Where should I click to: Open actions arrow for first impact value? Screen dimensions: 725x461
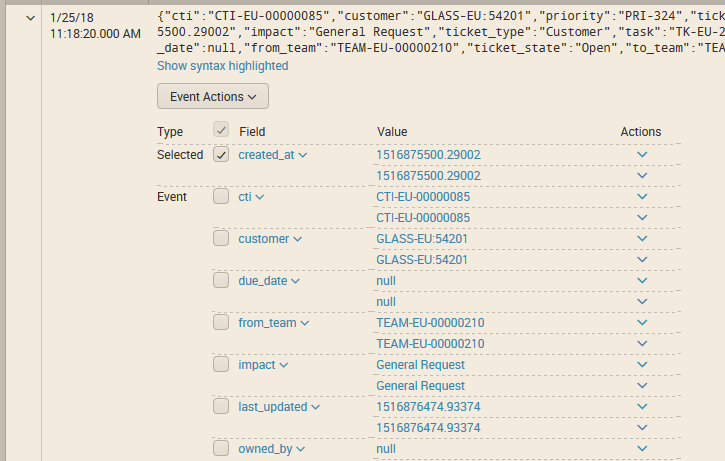tap(642, 365)
